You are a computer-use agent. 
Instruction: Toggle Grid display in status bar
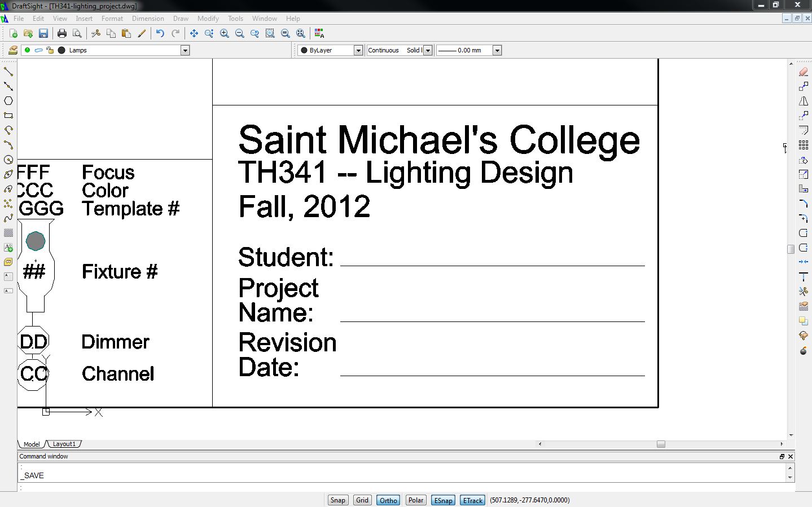pos(362,500)
